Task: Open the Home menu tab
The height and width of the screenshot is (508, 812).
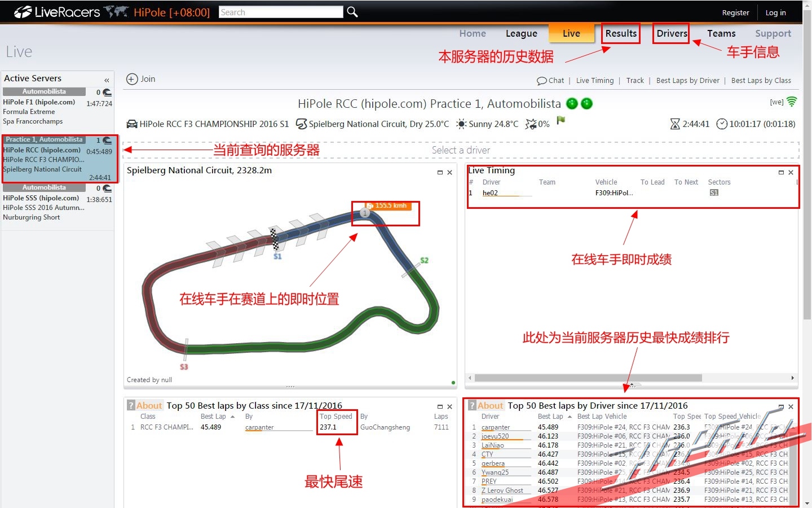Action: coord(473,33)
